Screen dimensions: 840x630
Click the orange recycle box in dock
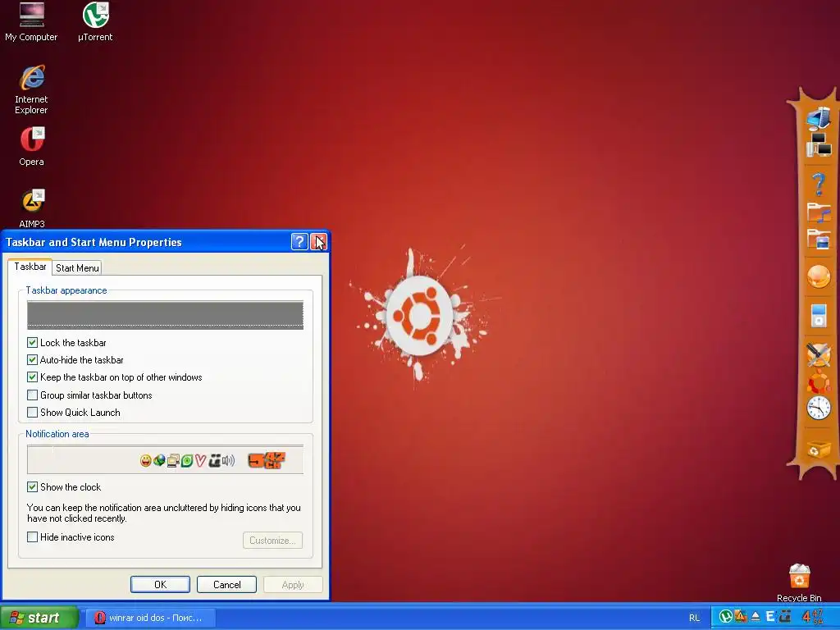[x=819, y=449]
